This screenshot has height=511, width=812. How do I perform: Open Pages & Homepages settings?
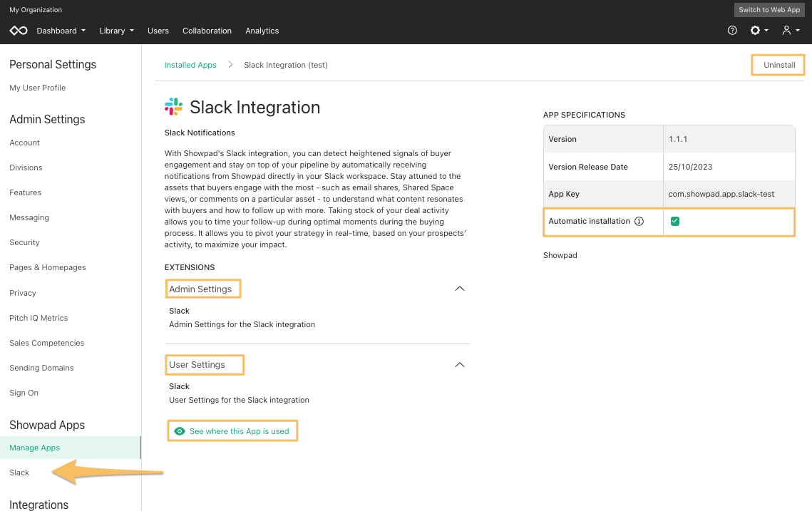(x=48, y=267)
